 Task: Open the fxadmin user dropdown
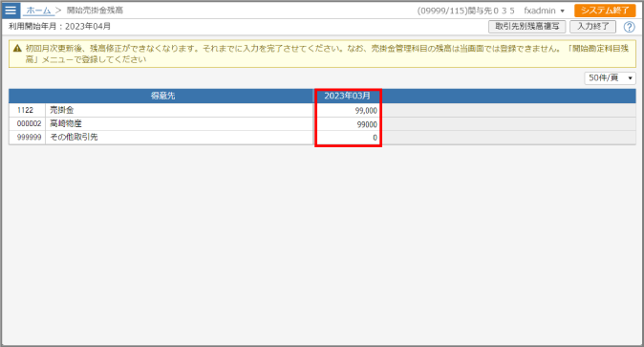click(545, 11)
